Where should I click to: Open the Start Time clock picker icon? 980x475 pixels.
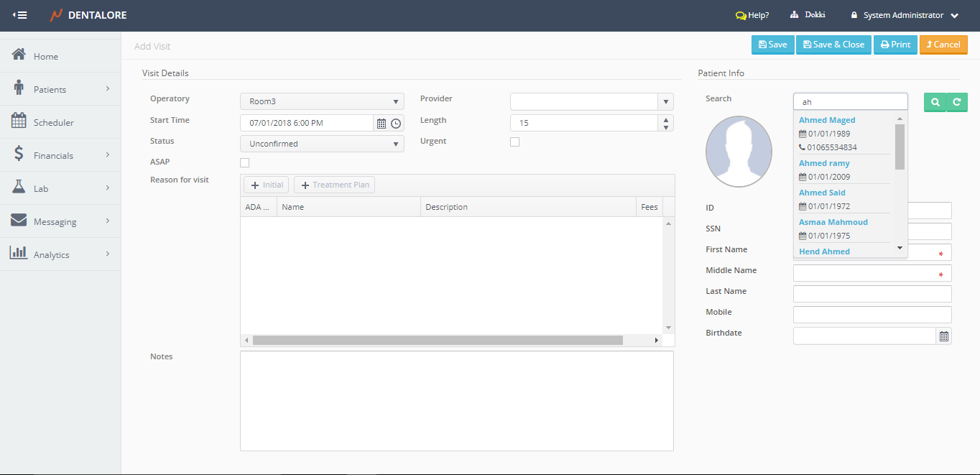(x=396, y=124)
